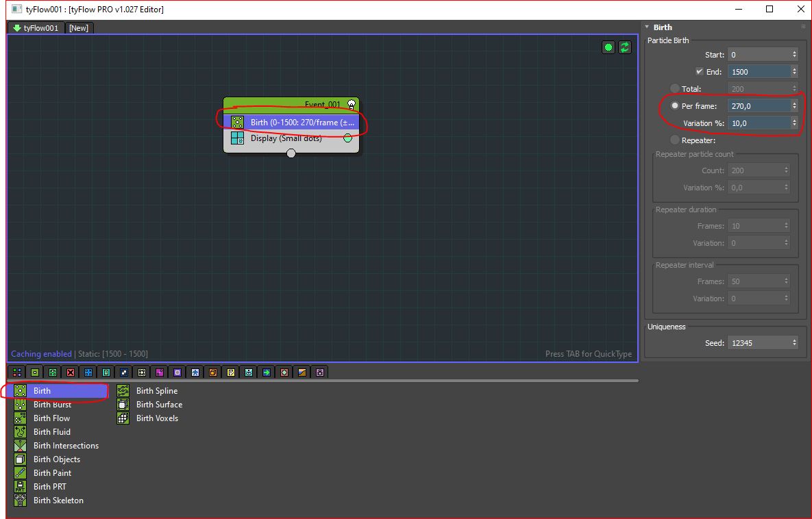Select the Birth Burst operator icon

pos(20,405)
